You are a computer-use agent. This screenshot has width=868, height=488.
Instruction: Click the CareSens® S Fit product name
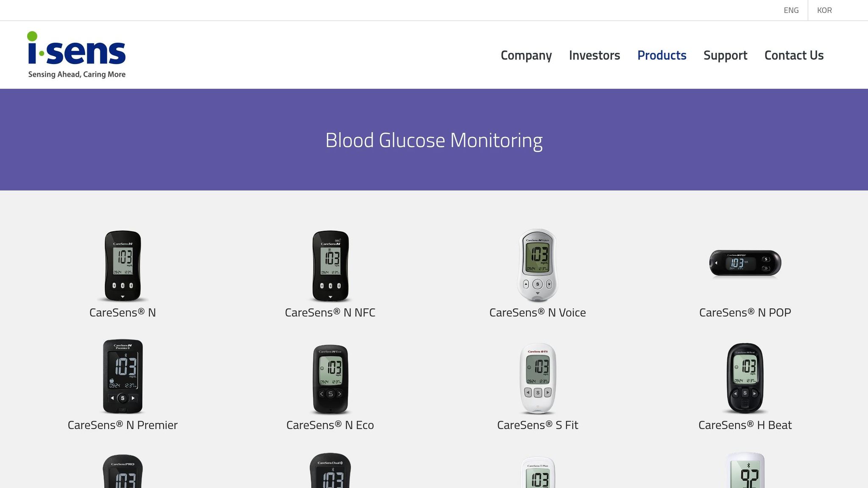pyautogui.click(x=537, y=425)
